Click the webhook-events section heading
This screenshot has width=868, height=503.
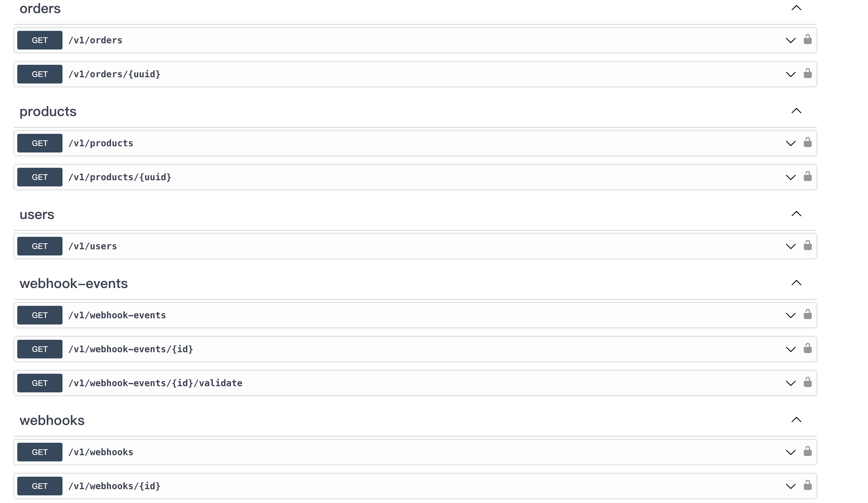click(73, 283)
